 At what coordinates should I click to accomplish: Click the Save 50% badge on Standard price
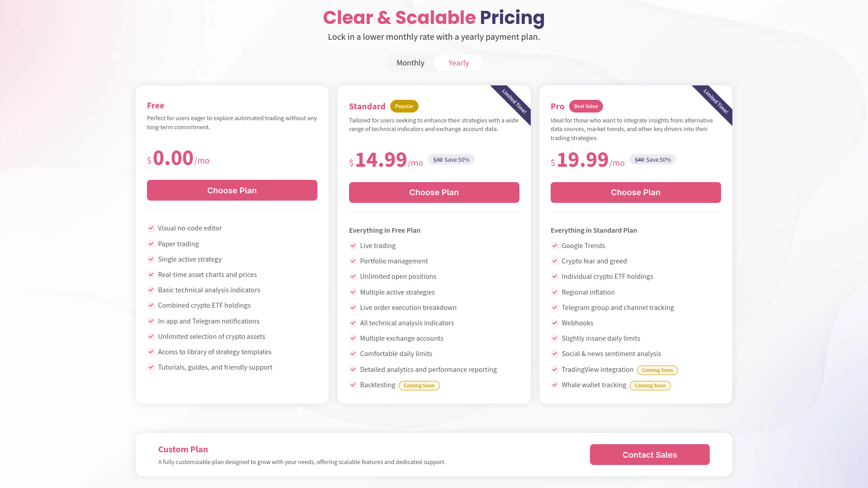click(451, 160)
